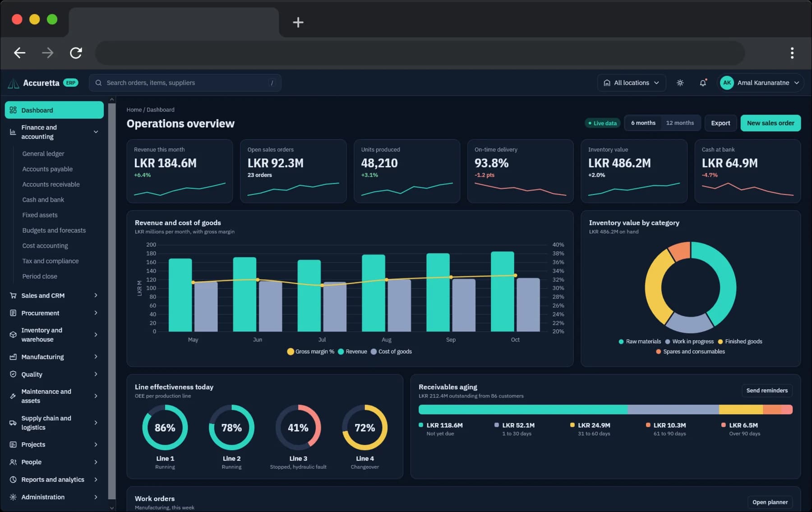The image size is (812, 512).
Task: Toggle the light theme sun icon
Action: coord(680,83)
